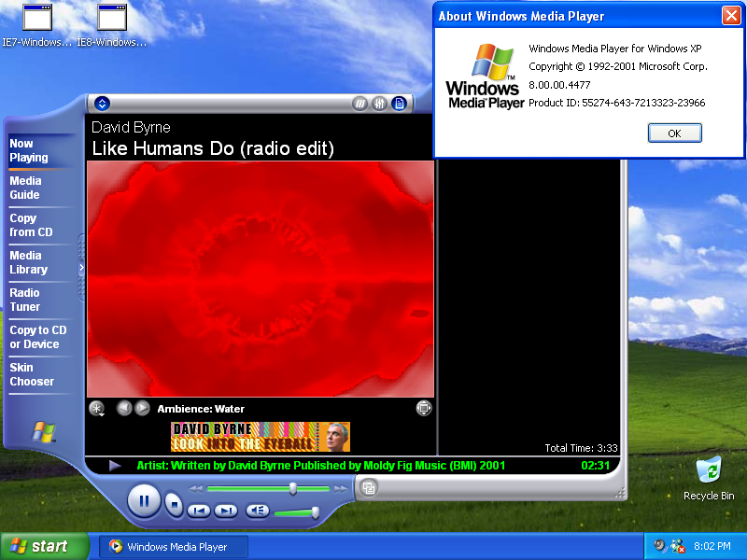Screen dimensions: 747x560
Task: Click the elapsed time "02:31"
Action: click(x=596, y=465)
